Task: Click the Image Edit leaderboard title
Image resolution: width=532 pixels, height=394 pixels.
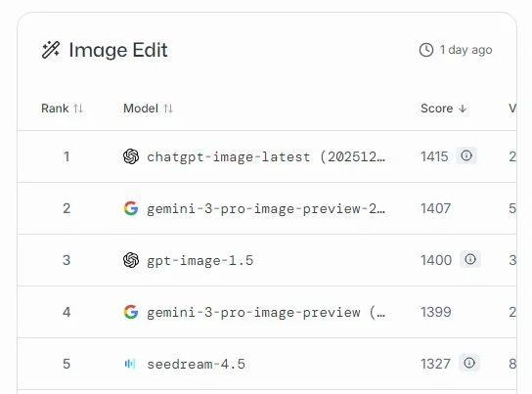Action: [x=118, y=50]
